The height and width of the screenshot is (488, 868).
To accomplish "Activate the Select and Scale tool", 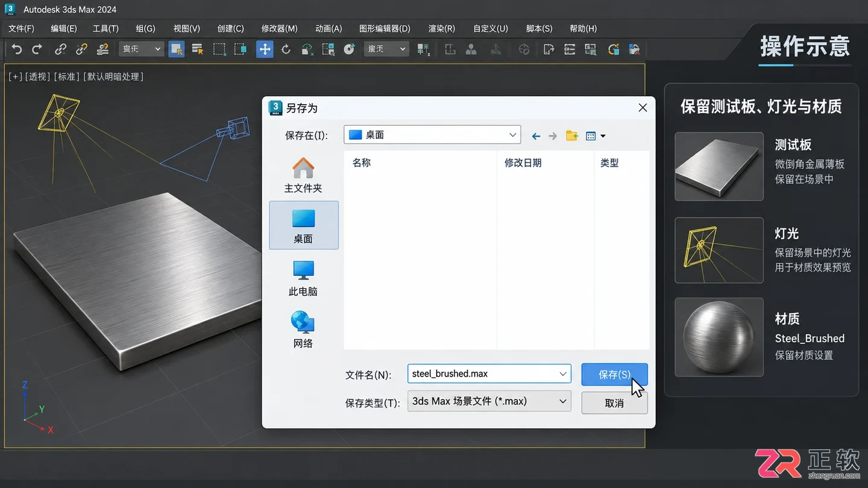I will pos(307,49).
